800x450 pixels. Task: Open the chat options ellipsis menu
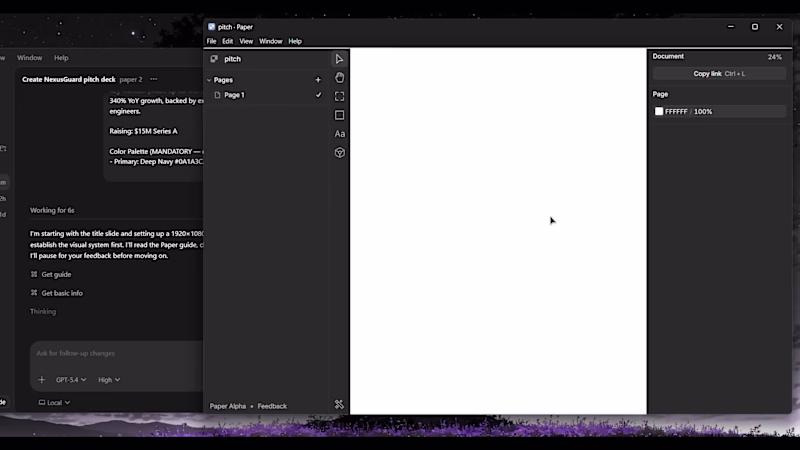[x=154, y=79]
